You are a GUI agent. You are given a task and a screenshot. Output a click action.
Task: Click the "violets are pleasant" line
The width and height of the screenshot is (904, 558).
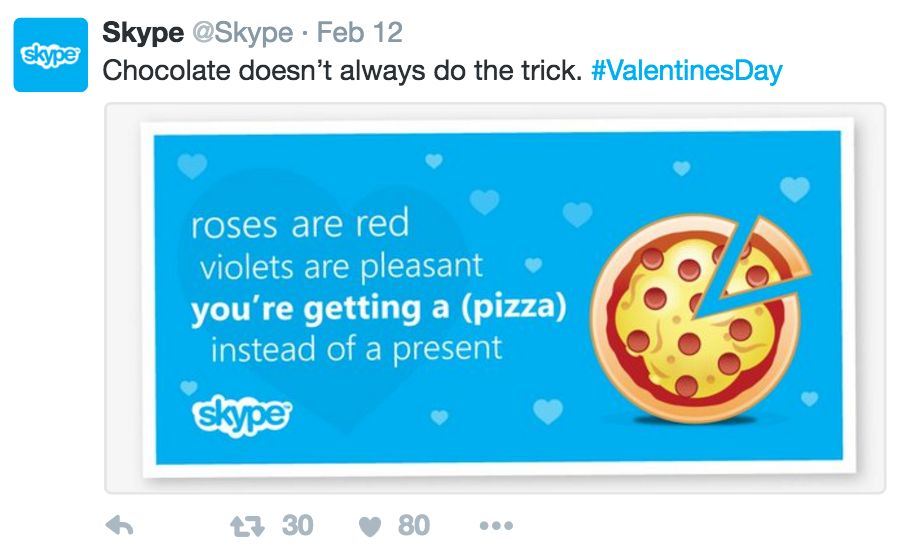[x=341, y=267]
